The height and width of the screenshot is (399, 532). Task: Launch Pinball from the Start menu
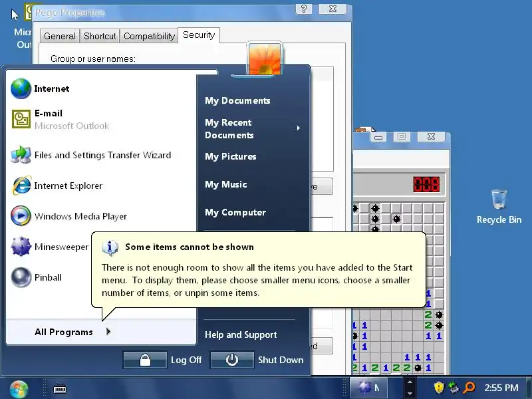(x=37, y=277)
